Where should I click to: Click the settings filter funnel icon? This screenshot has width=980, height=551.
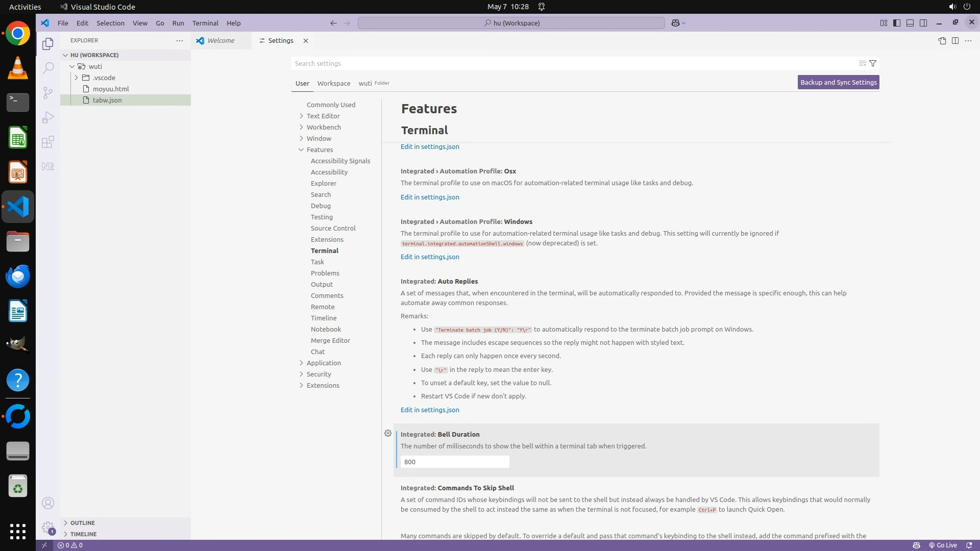tap(873, 63)
